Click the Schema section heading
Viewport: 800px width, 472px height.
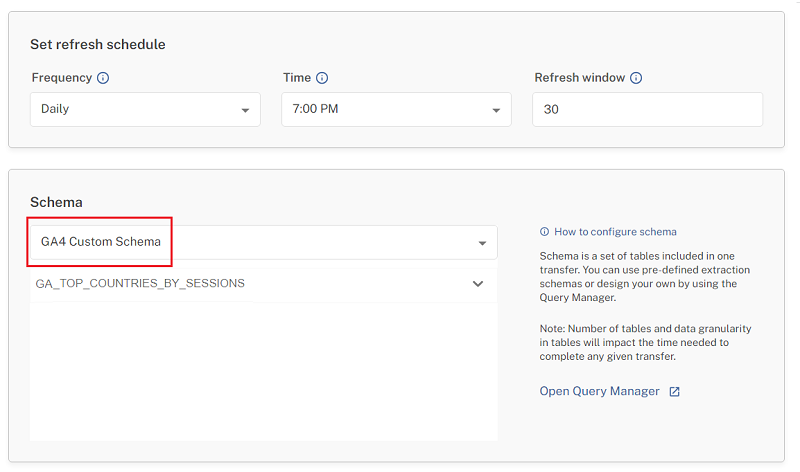(56, 202)
